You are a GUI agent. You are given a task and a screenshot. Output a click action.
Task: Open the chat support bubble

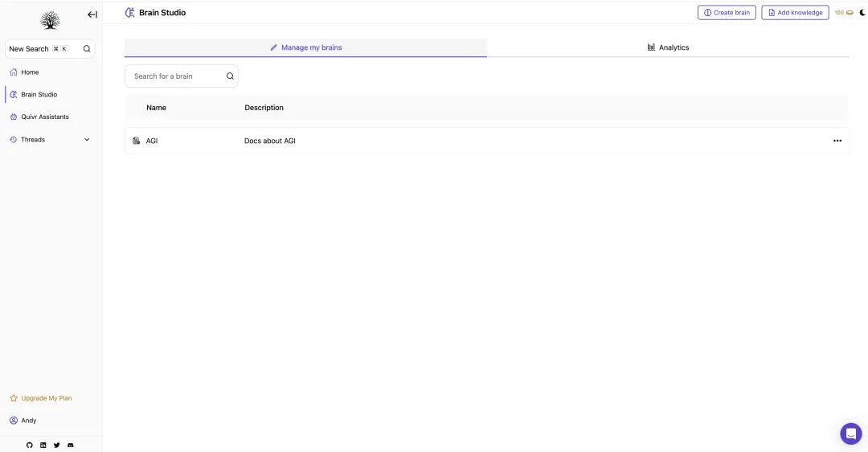pos(851,434)
